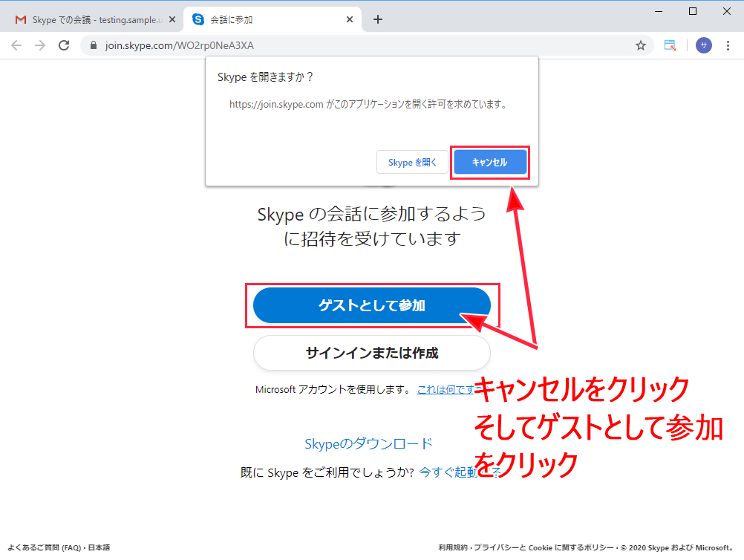Click the Skype を開く button
The height and width of the screenshot is (560, 744).
(412, 163)
